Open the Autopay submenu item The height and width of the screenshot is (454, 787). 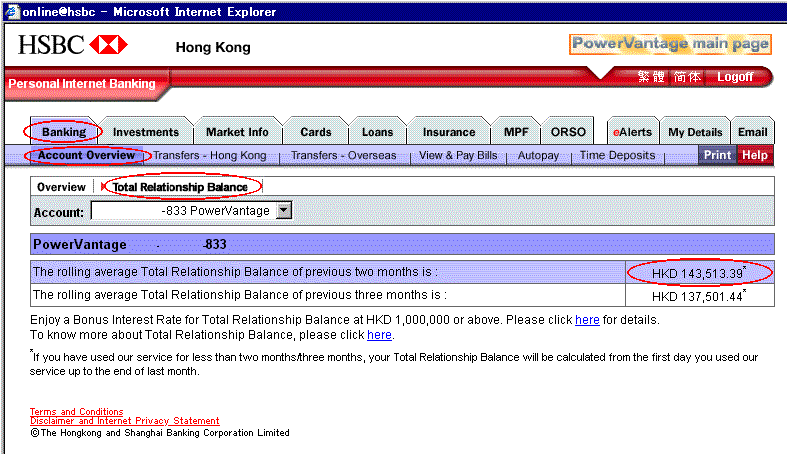pyautogui.click(x=538, y=156)
